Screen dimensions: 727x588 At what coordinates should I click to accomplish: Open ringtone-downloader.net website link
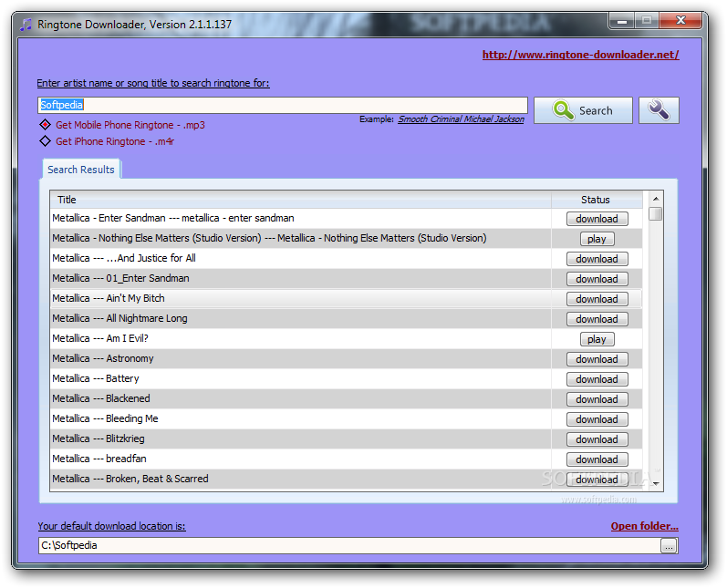(x=580, y=55)
